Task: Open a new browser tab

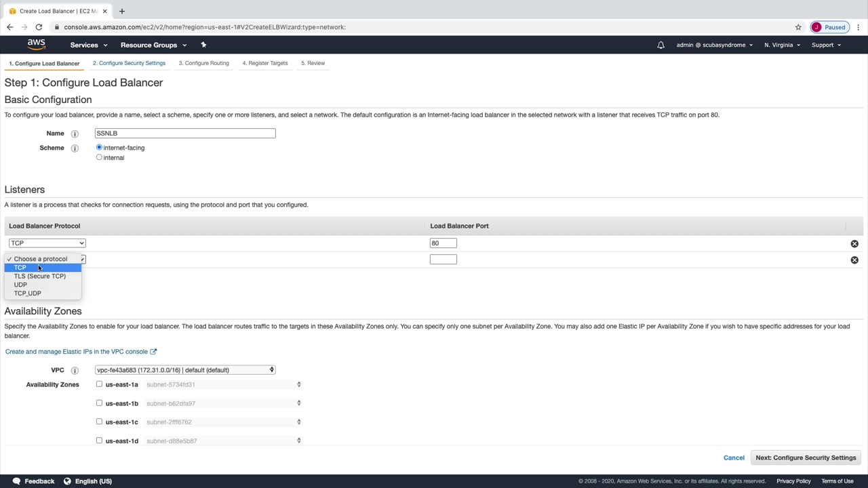Action: tap(122, 11)
